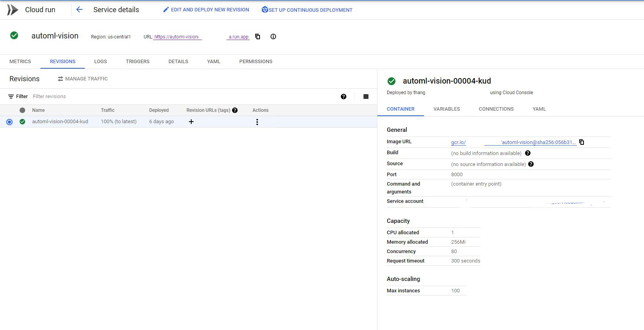Open the Permissions tab
644x330 pixels.
[x=256, y=62]
